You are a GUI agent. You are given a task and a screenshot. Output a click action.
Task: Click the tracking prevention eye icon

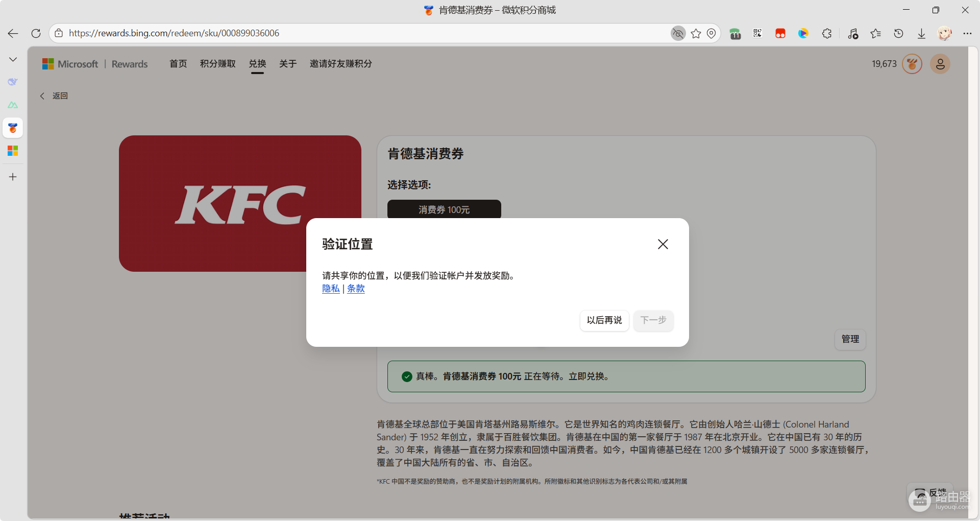click(678, 33)
